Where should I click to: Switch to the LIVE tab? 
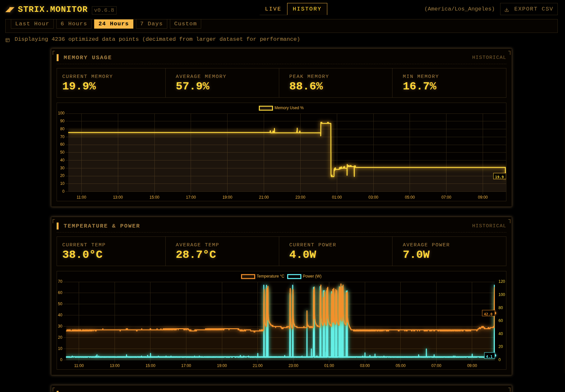coord(273,9)
